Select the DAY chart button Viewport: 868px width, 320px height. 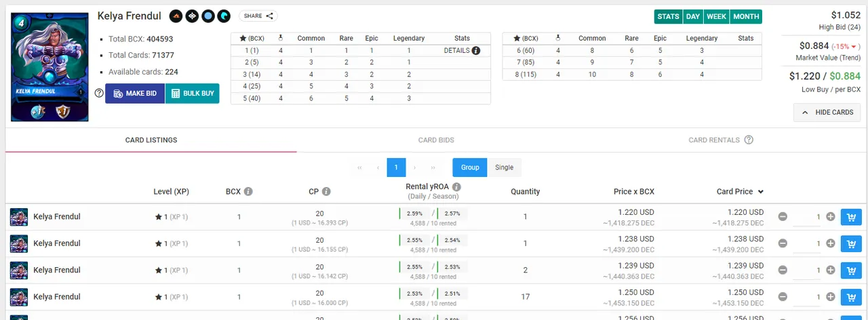[693, 16]
